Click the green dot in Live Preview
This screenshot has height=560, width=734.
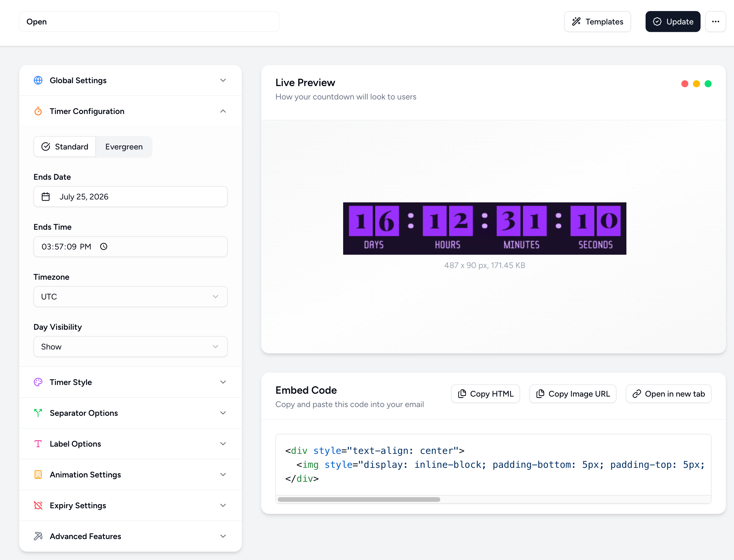pos(708,84)
